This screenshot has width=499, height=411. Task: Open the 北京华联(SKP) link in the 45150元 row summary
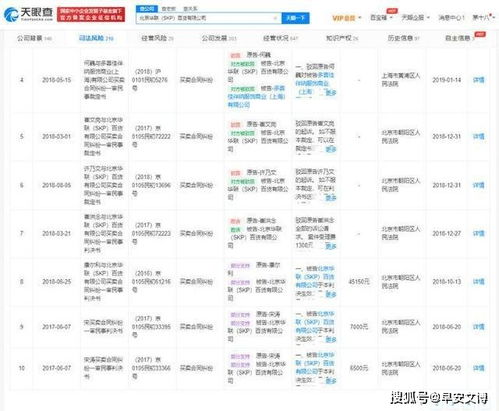[315, 277]
